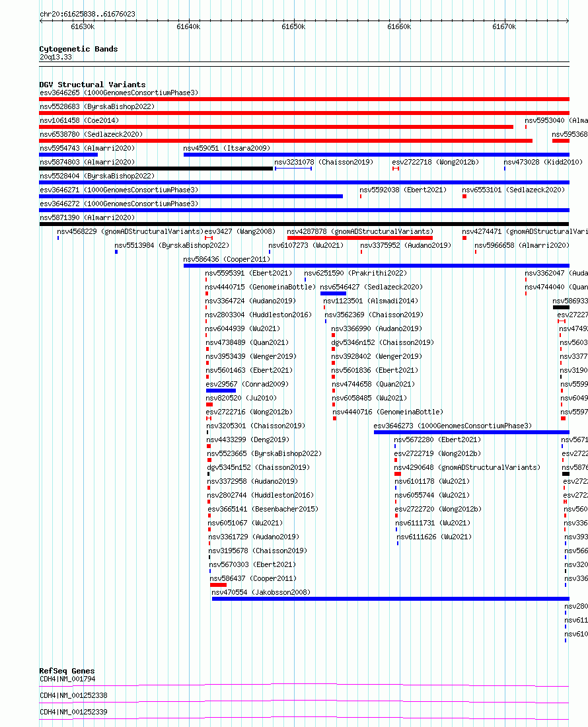Click the dgv5346n152 Chaisson2019 label

383,342
